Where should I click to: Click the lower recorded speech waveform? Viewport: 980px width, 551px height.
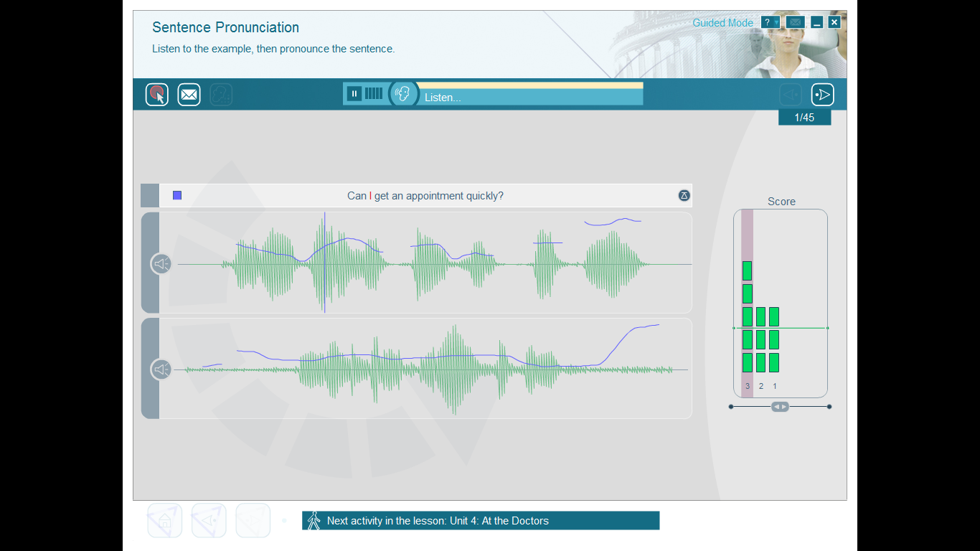[429, 370]
